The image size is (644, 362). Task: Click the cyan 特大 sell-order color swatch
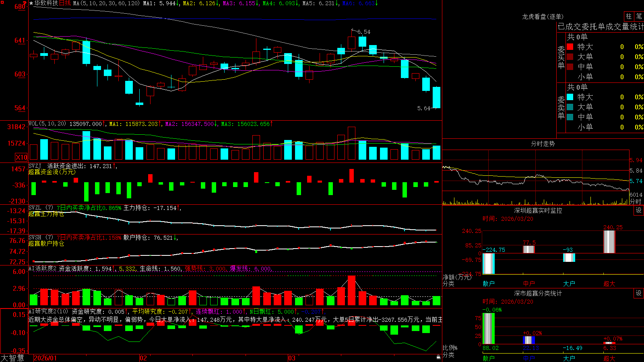(570, 97)
